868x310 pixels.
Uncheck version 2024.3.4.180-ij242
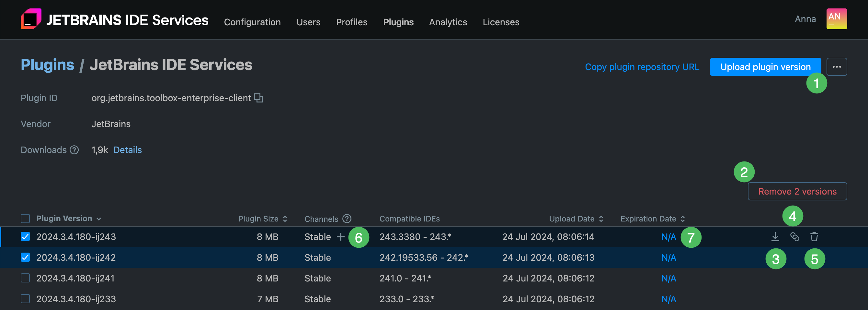pyautogui.click(x=25, y=257)
